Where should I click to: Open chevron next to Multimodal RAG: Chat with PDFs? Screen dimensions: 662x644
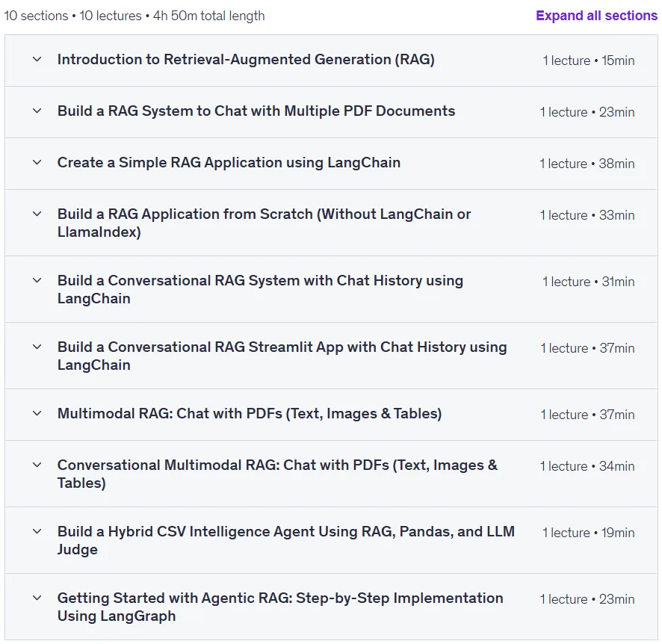pyautogui.click(x=37, y=414)
